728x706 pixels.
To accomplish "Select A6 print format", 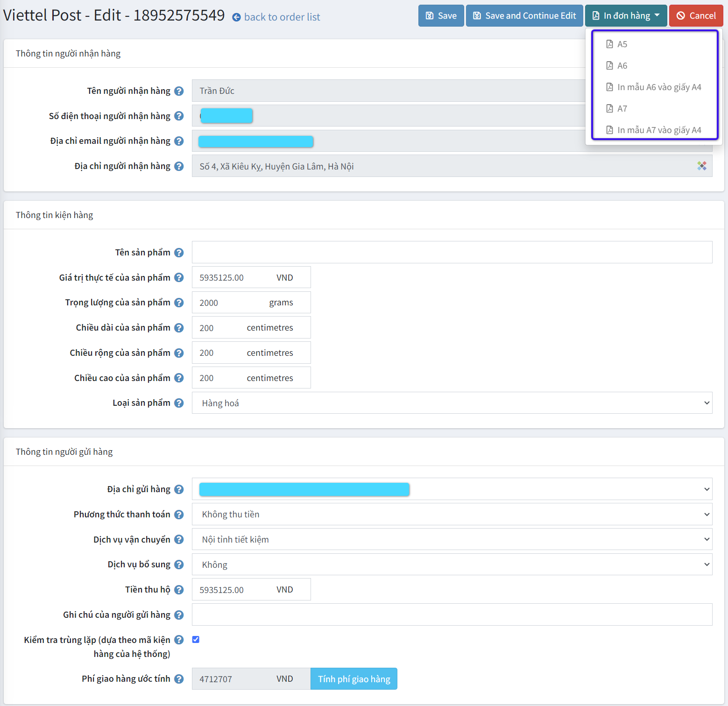I will 654,66.
